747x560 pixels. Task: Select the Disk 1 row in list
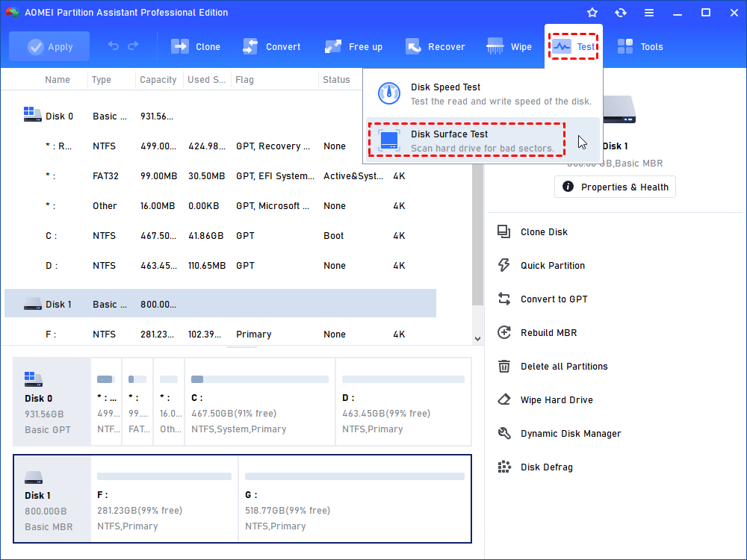coord(220,304)
